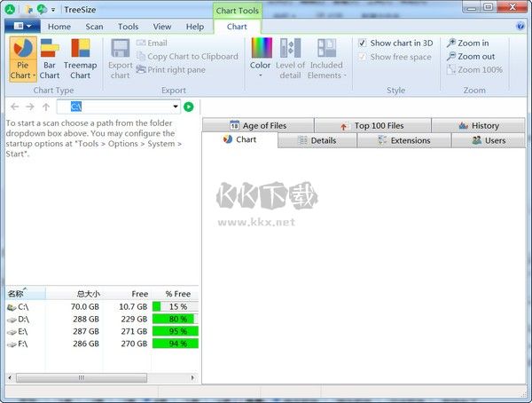Expand the folder path dropdown arrow
This screenshot has width=532, height=403.
176,107
